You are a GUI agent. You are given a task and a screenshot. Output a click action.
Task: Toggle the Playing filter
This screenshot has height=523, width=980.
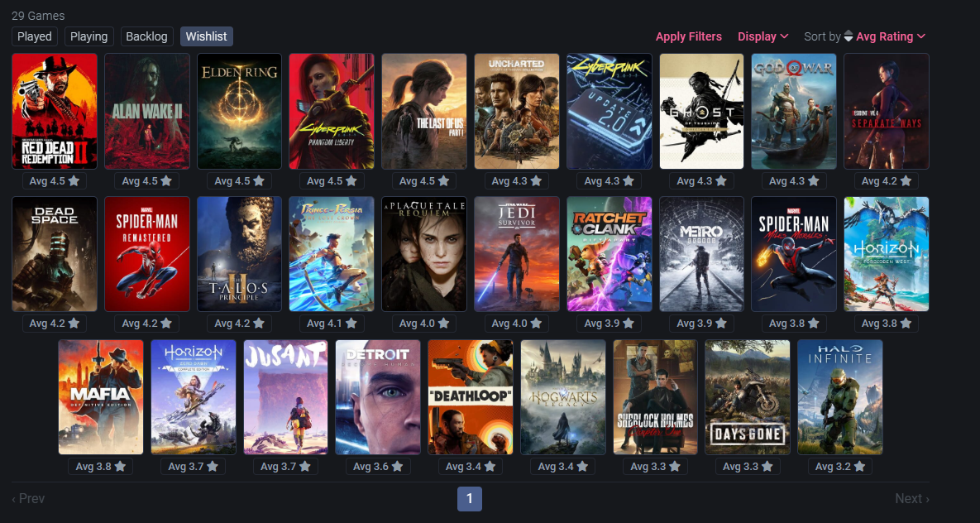[x=88, y=36]
